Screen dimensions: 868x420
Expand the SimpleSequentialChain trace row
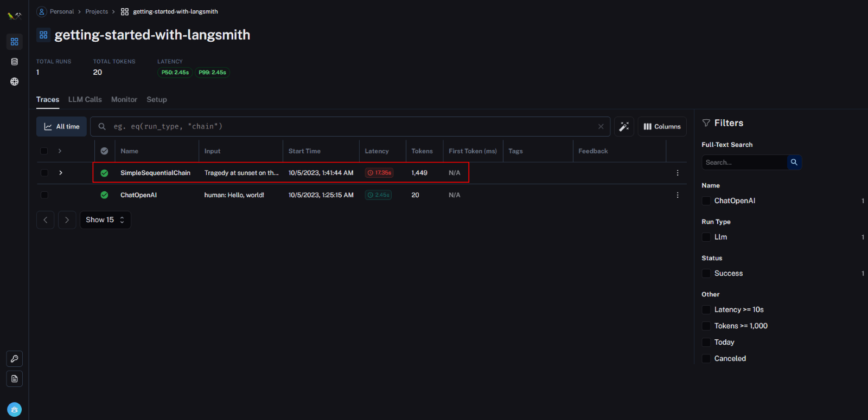coord(61,173)
